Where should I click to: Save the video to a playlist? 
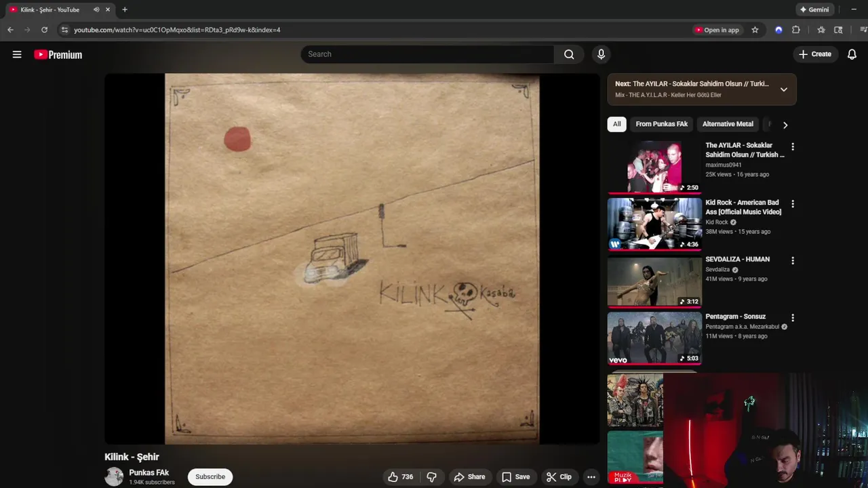(x=515, y=477)
